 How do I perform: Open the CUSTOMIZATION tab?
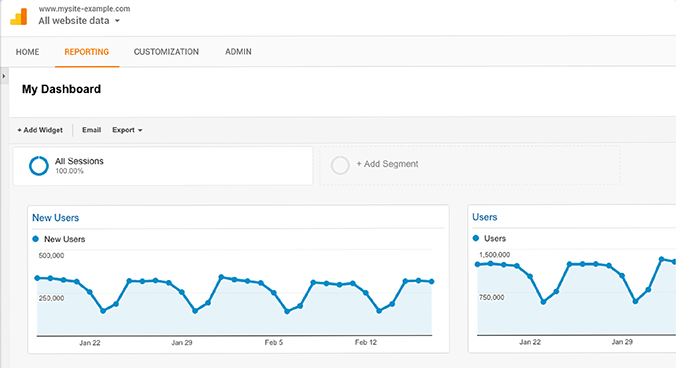166,52
